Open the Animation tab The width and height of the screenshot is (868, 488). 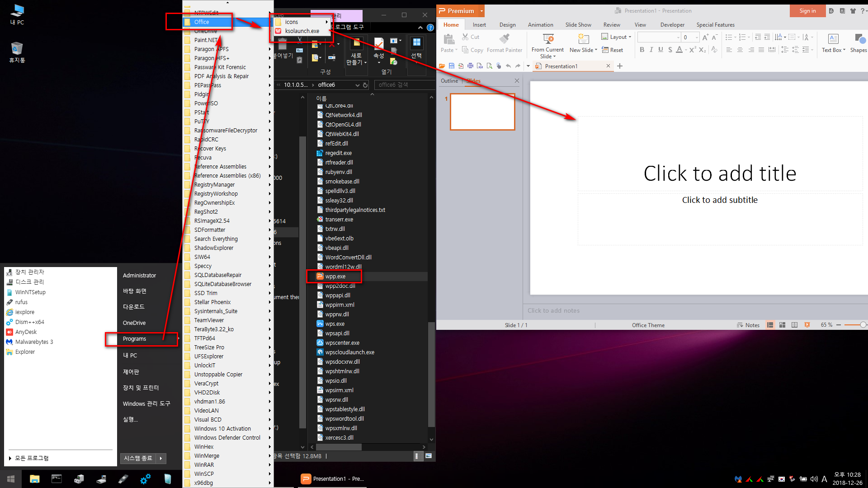click(x=540, y=25)
